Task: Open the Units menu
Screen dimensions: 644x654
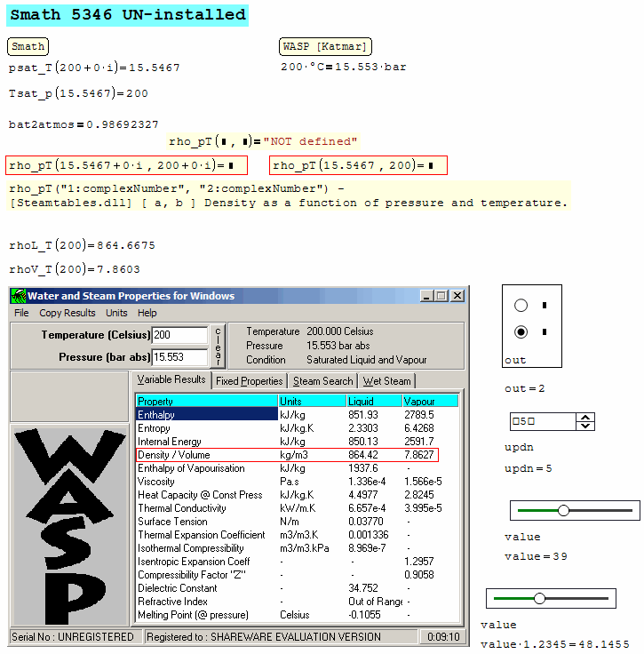Action: (x=116, y=313)
